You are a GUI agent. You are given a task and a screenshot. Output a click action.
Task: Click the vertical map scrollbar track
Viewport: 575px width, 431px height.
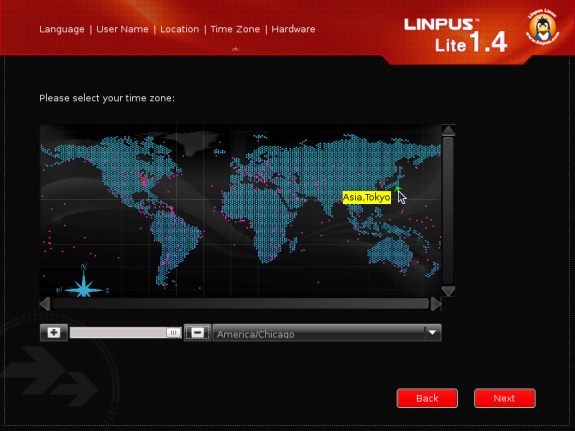[x=448, y=211]
